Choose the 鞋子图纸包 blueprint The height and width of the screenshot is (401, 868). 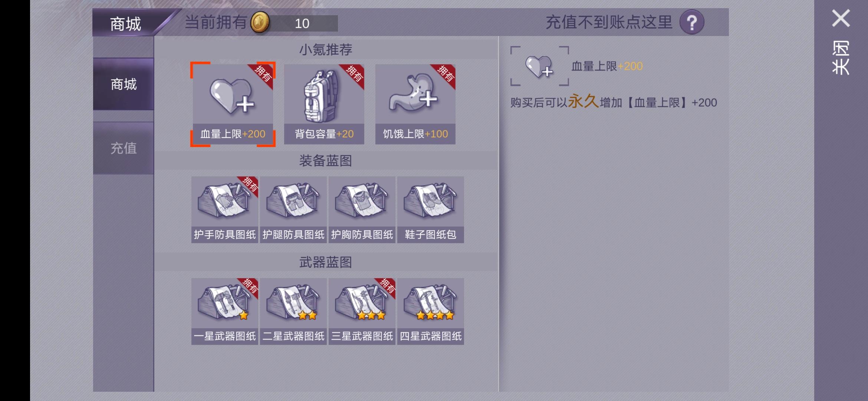431,210
